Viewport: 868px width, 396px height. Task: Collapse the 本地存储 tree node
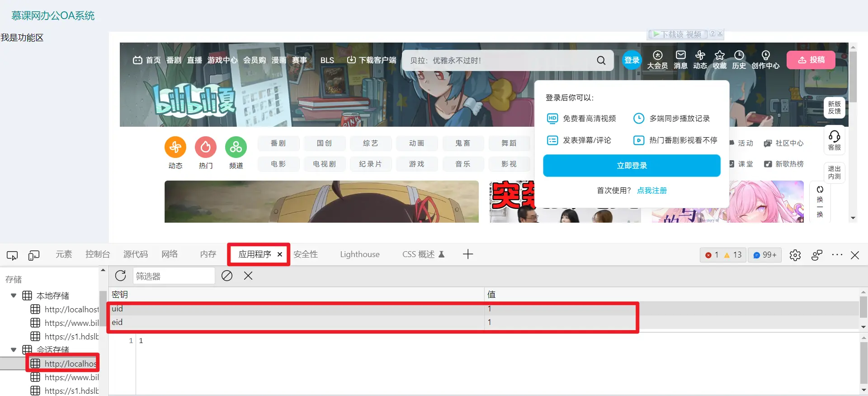coord(14,296)
